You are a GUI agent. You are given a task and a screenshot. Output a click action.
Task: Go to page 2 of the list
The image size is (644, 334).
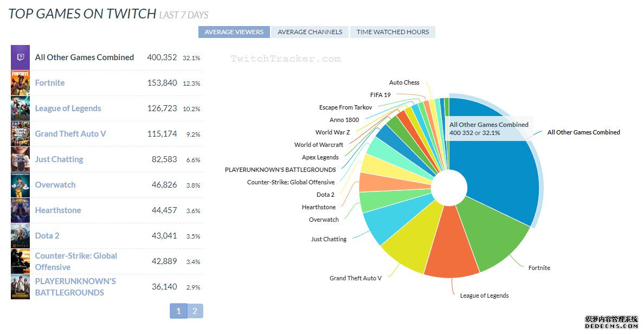point(195,311)
